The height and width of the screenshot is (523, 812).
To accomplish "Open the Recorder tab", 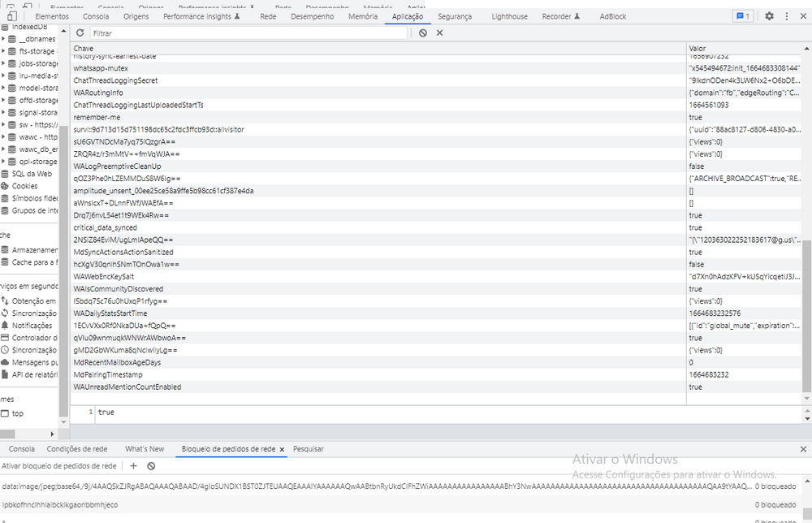I will coord(561,16).
